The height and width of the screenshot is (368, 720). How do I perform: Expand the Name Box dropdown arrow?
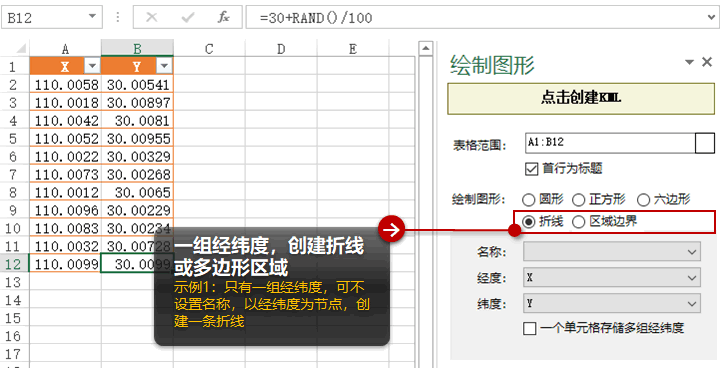(92, 17)
